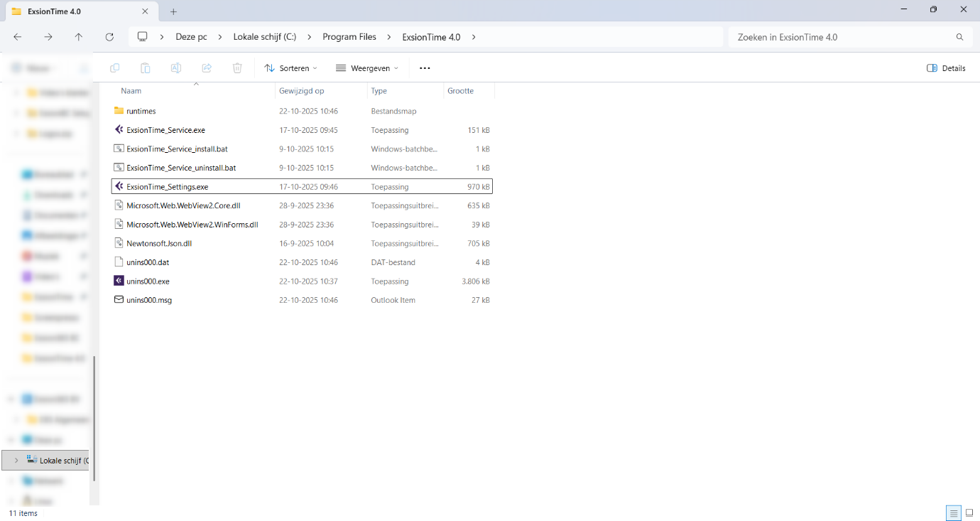Click the Share icon in the toolbar
Viewport: 980px width, 521px height.
tap(207, 68)
